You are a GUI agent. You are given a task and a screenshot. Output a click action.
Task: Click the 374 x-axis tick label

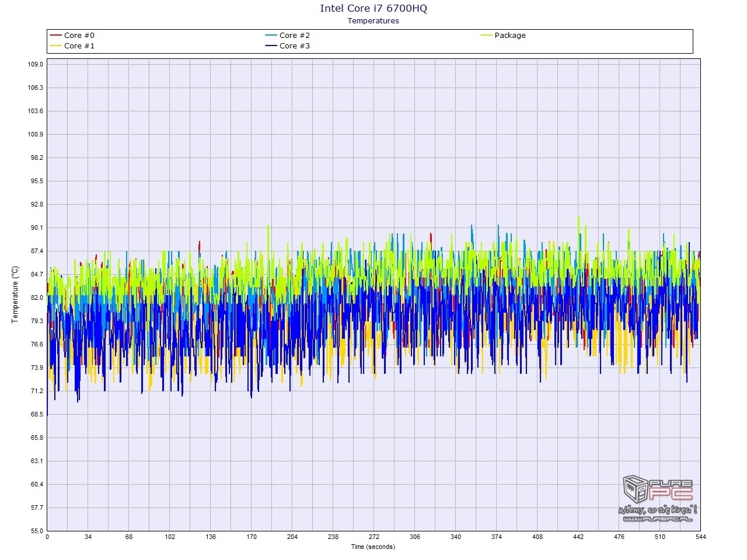click(x=497, y=537)
